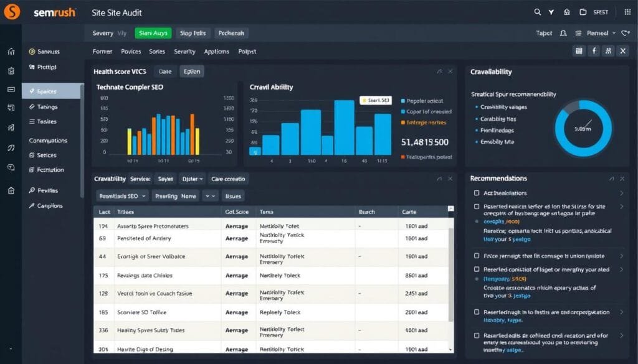Click the orange Semrush logo icon
638x364 pixels.
(11, 12)
